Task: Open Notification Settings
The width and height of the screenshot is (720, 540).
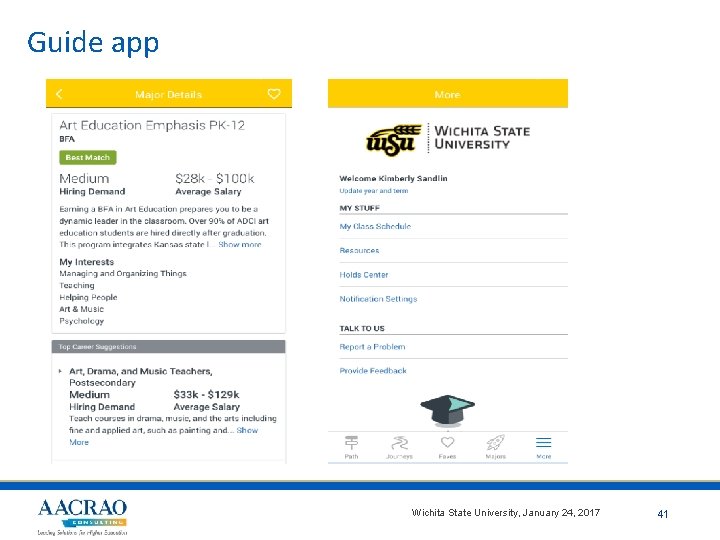Action: pos(378,299)
